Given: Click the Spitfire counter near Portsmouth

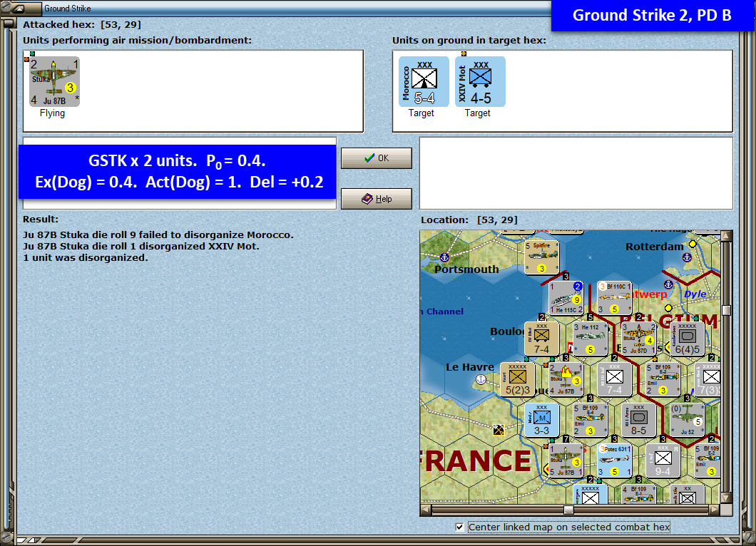Looking at the screenshot, I should 541,256.
